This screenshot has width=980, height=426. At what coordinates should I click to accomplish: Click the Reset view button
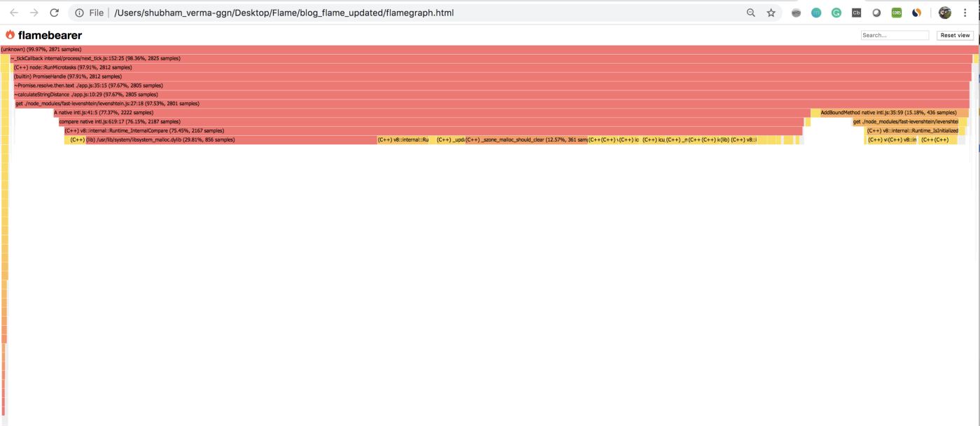coord(955,35)
